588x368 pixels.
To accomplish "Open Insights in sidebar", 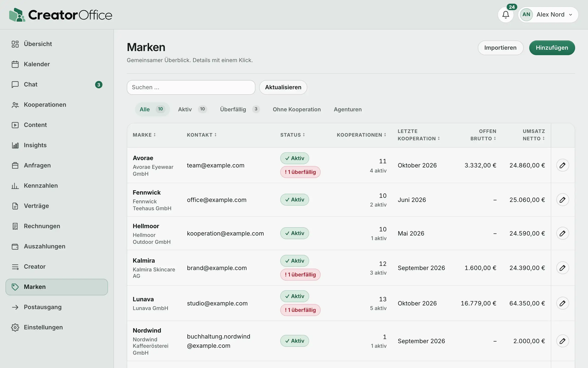I will tap(57, 145).
